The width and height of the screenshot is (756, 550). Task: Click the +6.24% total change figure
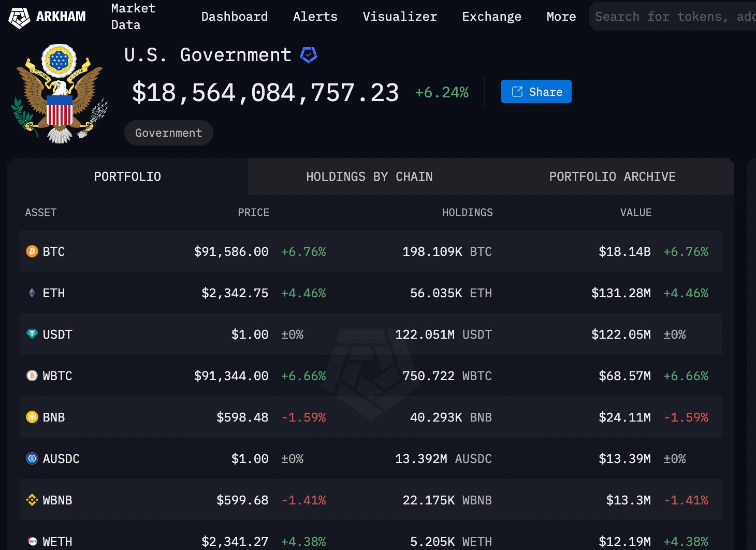pyautogui.click(x=442, y=93)
